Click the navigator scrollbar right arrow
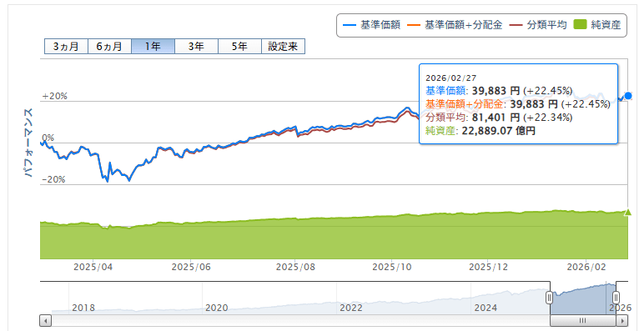The image size is (644, 331). pyautogui.click(x=622, y=320)
